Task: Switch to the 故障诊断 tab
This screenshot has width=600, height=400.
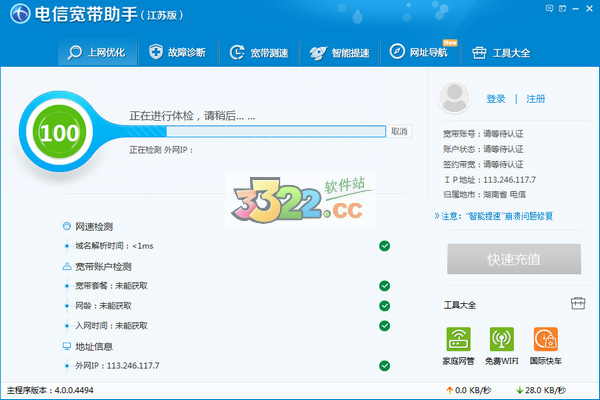Action: point(178,52)
